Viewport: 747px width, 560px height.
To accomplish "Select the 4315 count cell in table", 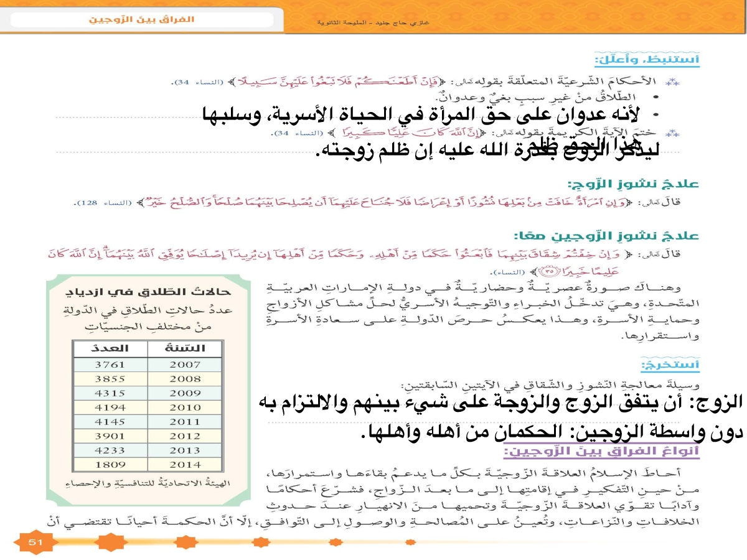I will tap(110, 393).
